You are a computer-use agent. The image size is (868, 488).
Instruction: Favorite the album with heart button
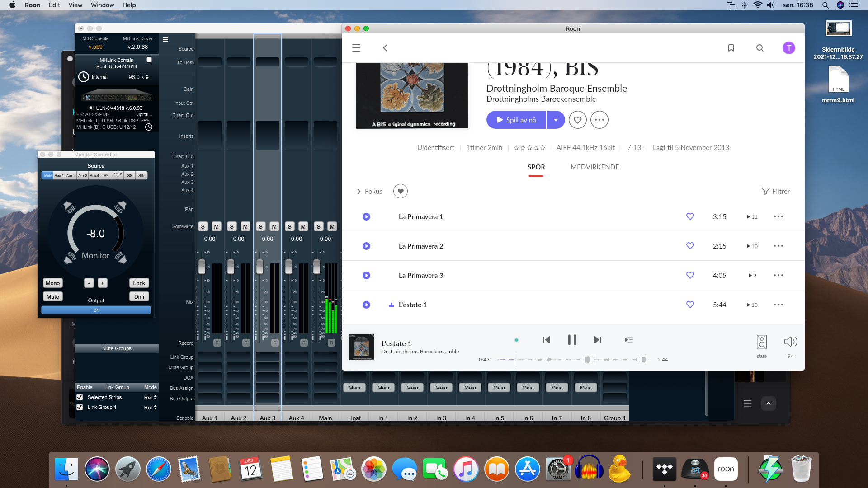578,120
